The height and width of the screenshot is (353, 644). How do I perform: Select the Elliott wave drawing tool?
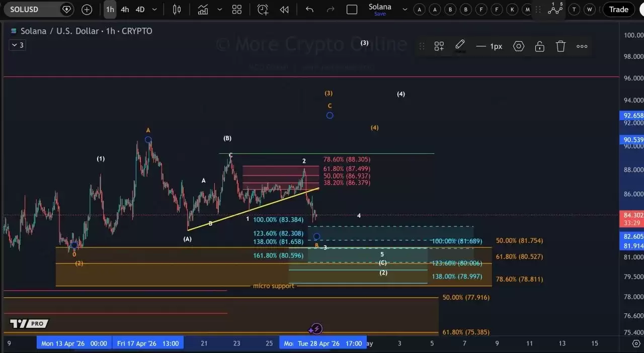click(x=555, y=9)
